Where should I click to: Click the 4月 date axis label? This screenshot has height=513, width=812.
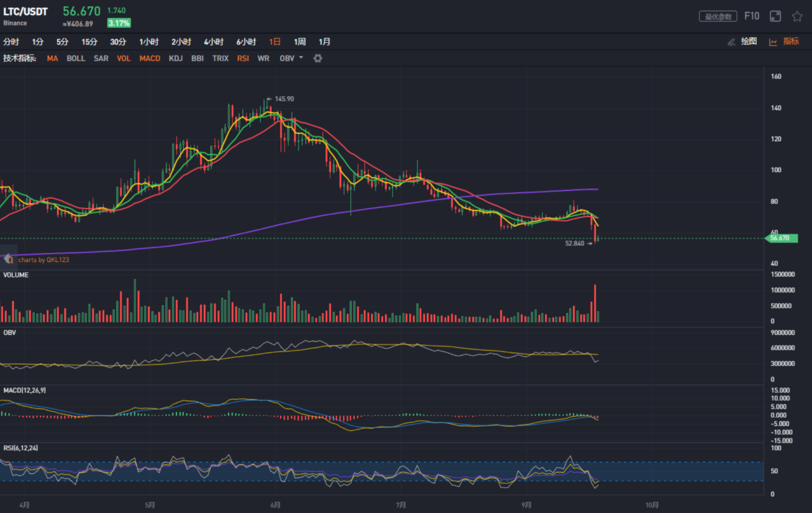click(23, 505)
